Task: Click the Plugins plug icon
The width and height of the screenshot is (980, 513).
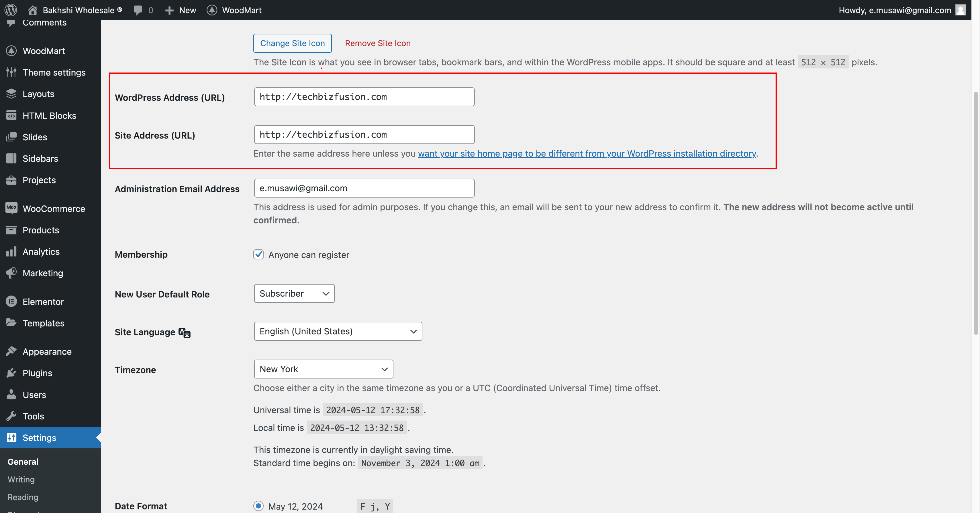Action: [11, 373]
